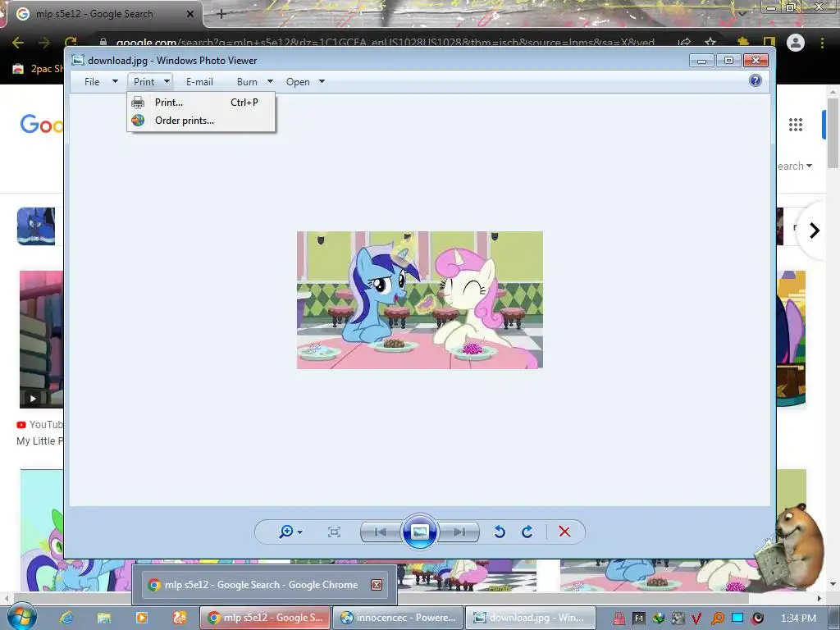The image size is (840, 630).
Task: Minimize the Windows Photo Viewer window
Action: point(702,61)
